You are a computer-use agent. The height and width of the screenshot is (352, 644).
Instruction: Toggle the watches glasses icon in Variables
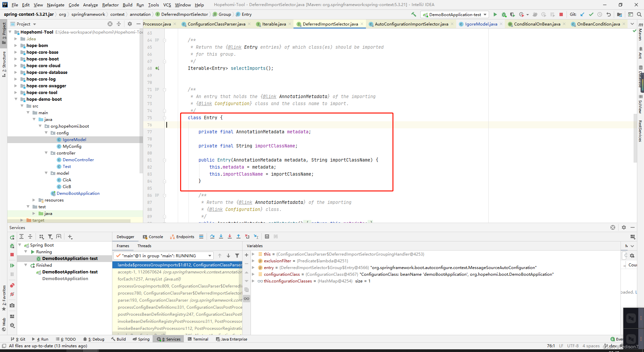247,299
